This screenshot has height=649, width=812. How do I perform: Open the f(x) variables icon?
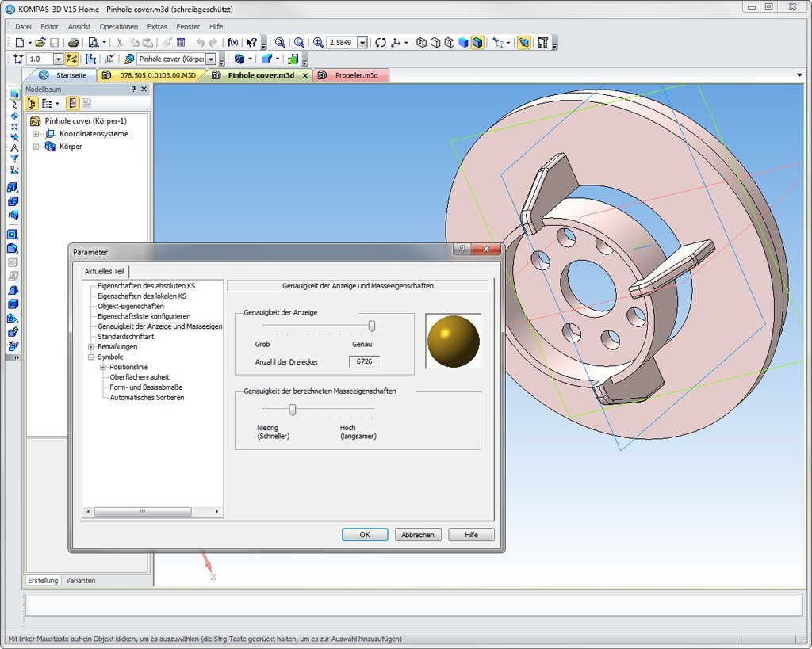(x=233, y=43)
